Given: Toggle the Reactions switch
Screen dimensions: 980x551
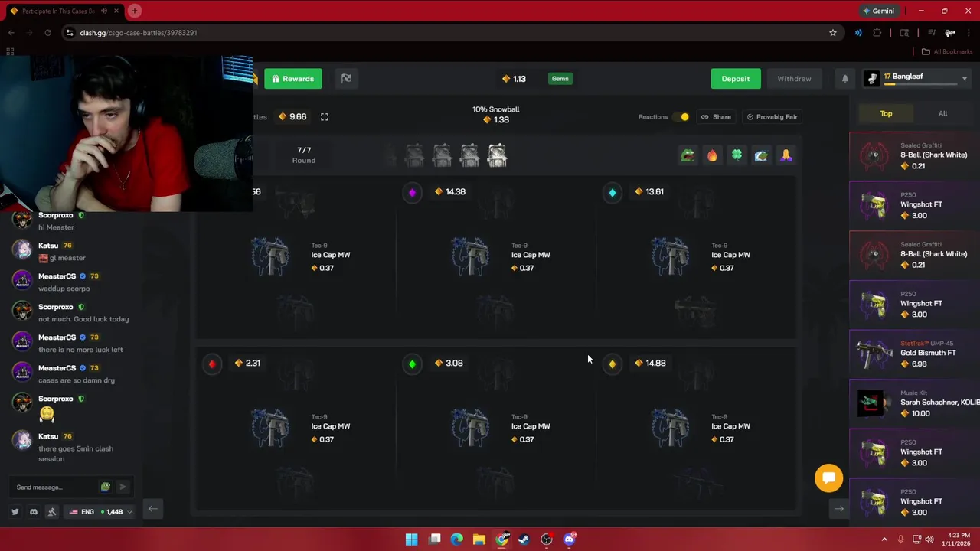Looking at the screenshot, I should click(x=681, y=117).
